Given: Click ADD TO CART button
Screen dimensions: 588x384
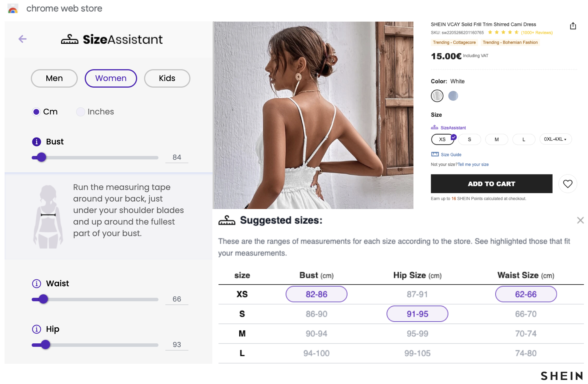Looking at the screenshot, I should click(491, 184).
